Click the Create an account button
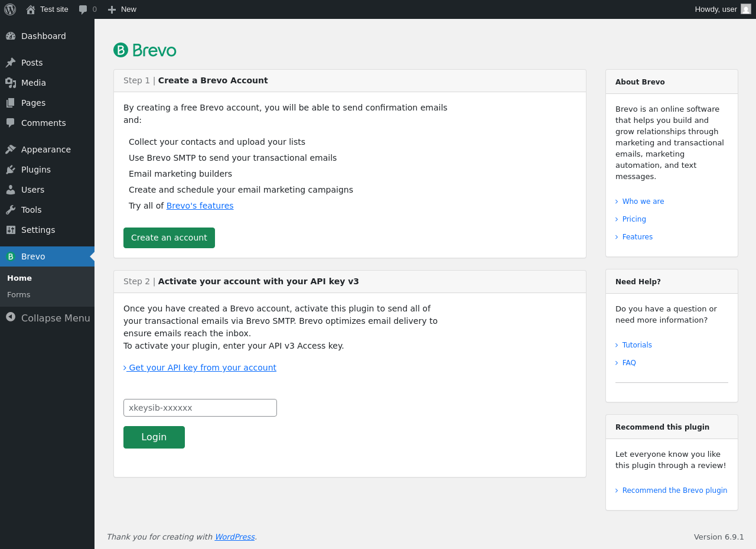This screenshot has width=756, height=549. tap(169, 238)
